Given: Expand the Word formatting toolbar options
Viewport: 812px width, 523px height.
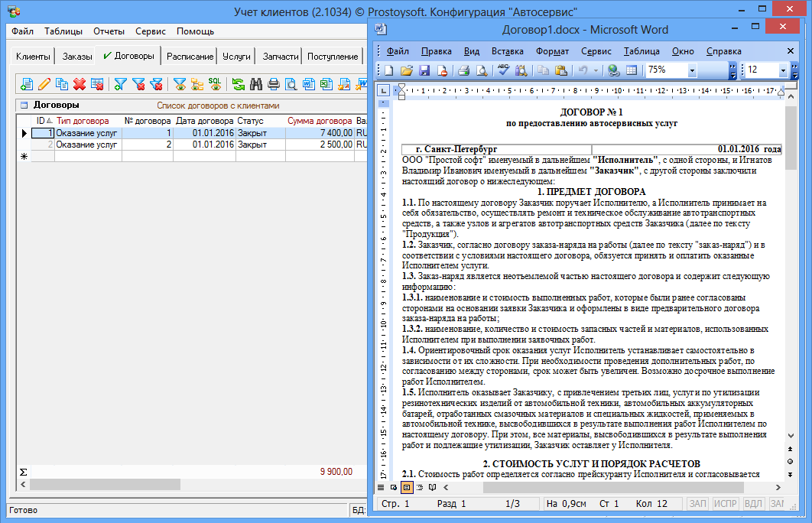Looking at the screenshot, I should 795,70.
